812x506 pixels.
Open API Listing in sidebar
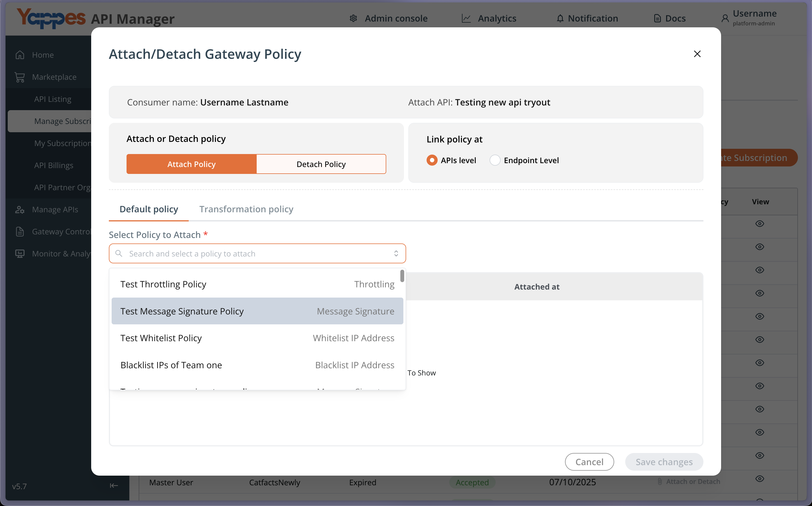(x=52, y=99)
